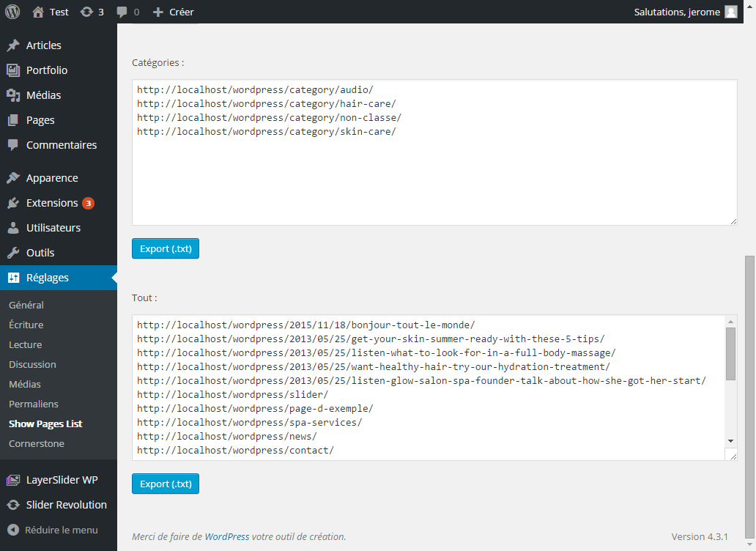This screenshot has height=551, width=756.
Task: Open the Permaliens settings submenu
Action: click(34, 404)
